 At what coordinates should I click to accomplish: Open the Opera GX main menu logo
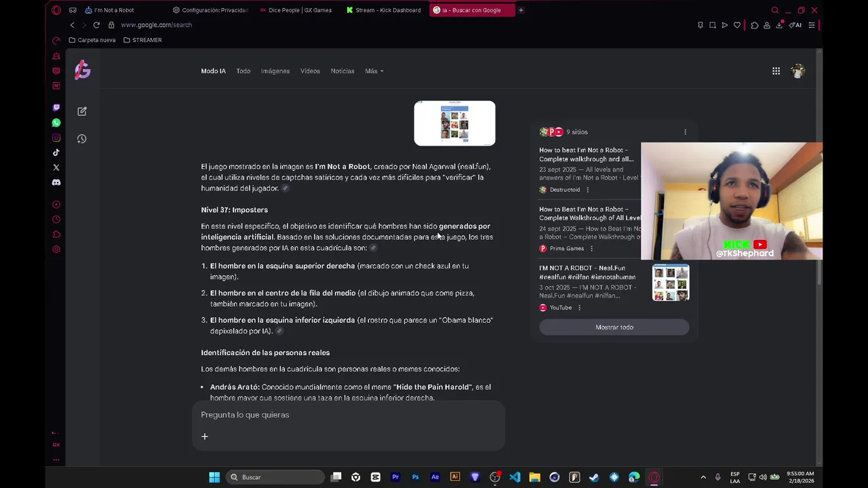pos(56,10)
